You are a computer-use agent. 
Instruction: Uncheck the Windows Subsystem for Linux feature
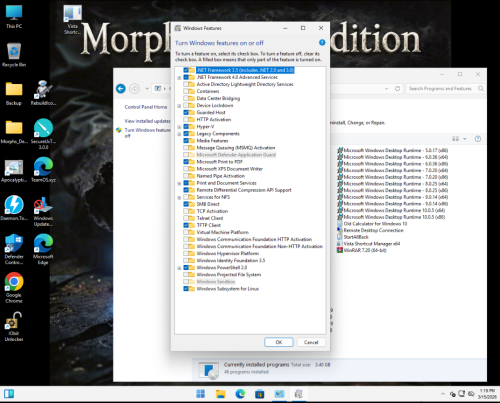click(x=186, y=289)
